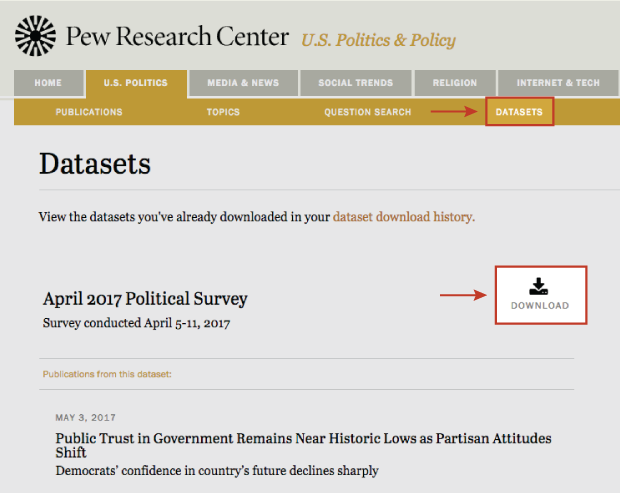Open the April 2017 Political Survey title
Screen dimensions: 620x493
click(145, 299)
